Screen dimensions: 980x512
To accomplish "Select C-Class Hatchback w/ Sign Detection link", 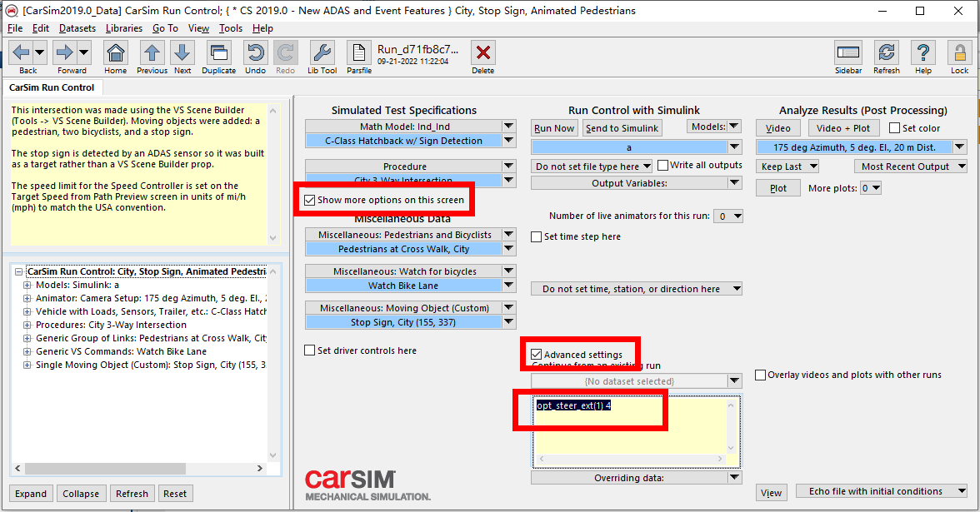I will [x=403, y=142].
